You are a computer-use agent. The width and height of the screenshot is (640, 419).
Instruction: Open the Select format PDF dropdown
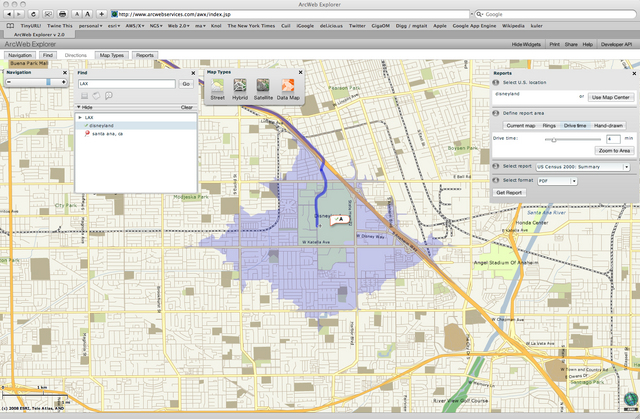click(557, 181)
